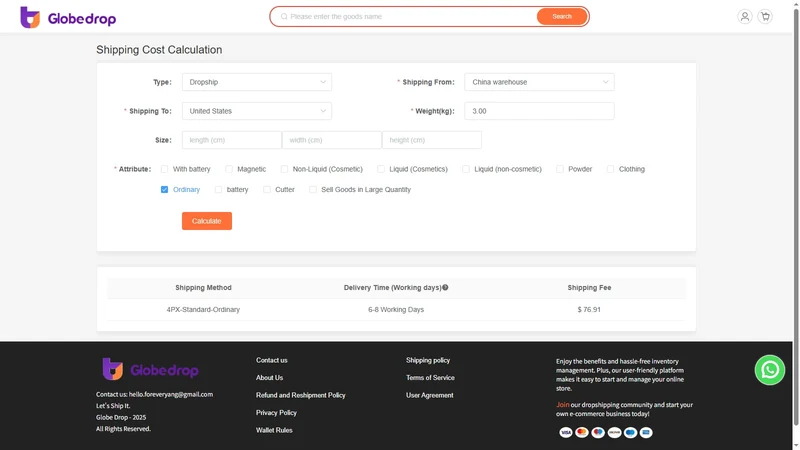Open the Shipping policy link

(x=428, y=360)
